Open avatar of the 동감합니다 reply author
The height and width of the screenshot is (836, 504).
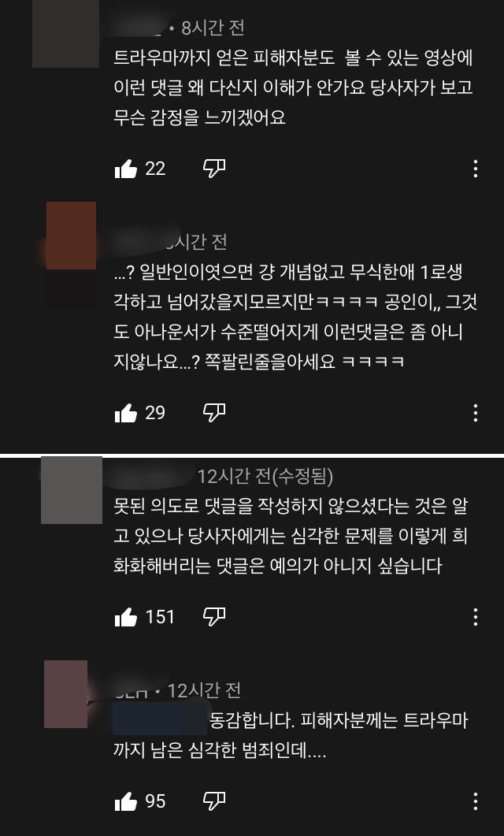coord(65,694)
